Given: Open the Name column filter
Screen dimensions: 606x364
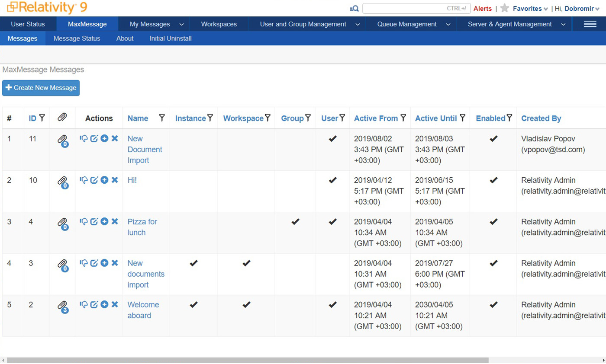Looking at the screenshot, I should point(162,118).
